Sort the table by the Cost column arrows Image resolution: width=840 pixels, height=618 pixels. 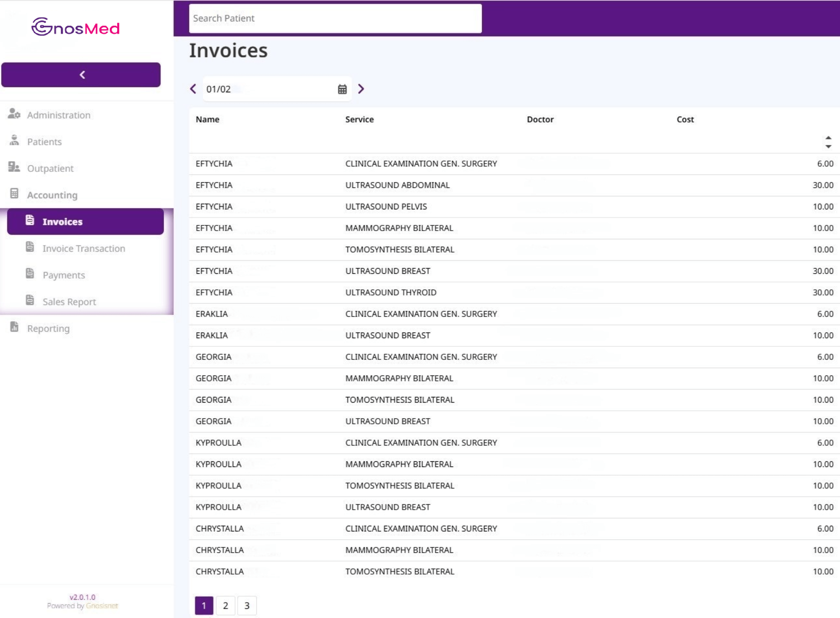(828, 142)
